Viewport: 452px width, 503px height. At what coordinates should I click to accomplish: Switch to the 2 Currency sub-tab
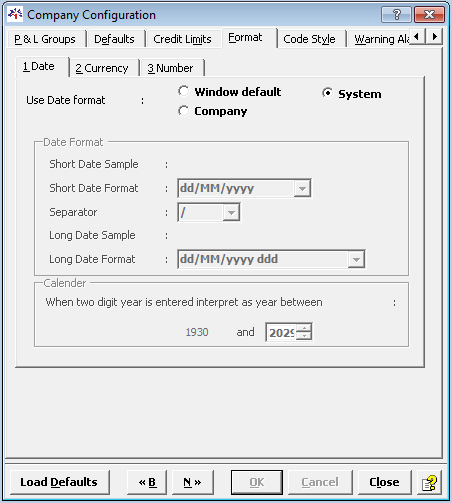pyautogui.click(x=102, y=68)
